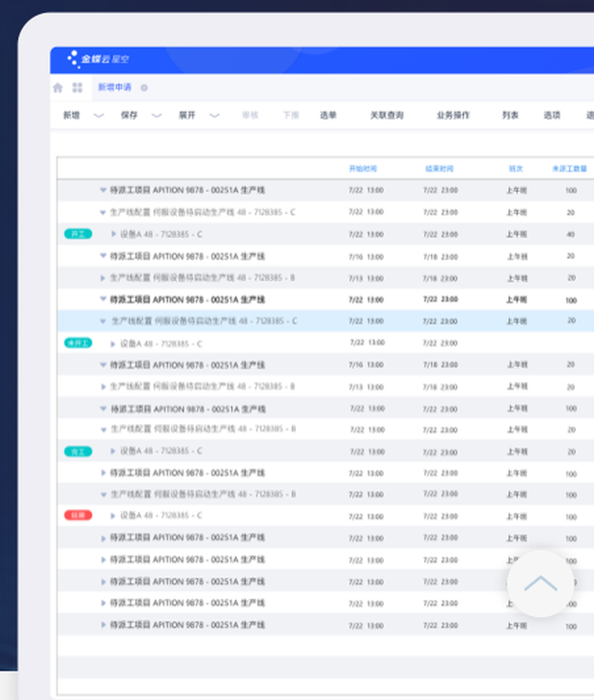Expand the 设备A 48 - 7128385 - C row
The width and height of the screenshot is (594, 700).
pos(113,234)
